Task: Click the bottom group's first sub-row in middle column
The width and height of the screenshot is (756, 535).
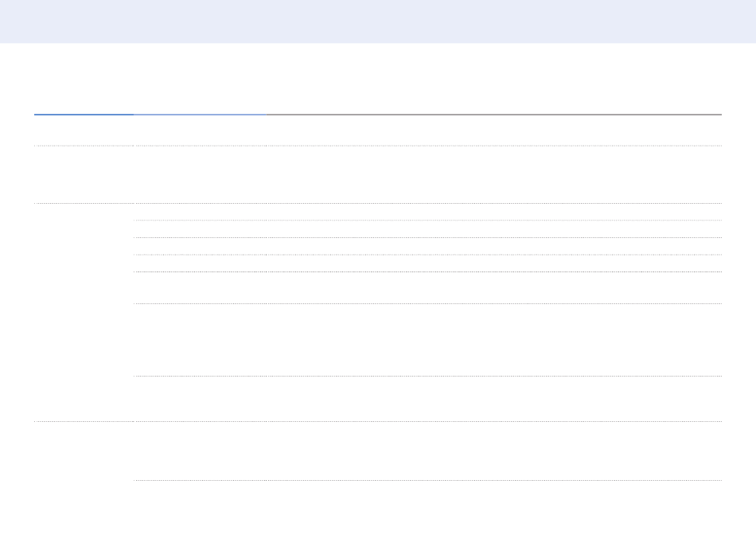Action: pos(200,451)
